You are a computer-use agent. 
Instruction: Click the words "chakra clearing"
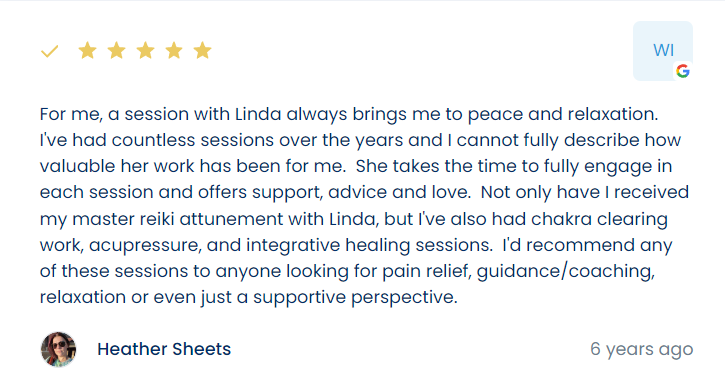click(599, 219)
